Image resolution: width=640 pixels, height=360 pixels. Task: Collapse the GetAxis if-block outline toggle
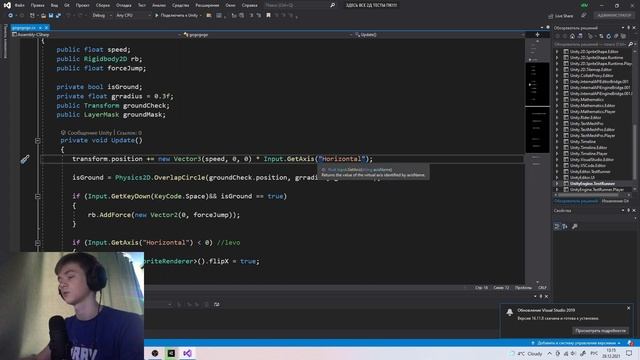38,243
